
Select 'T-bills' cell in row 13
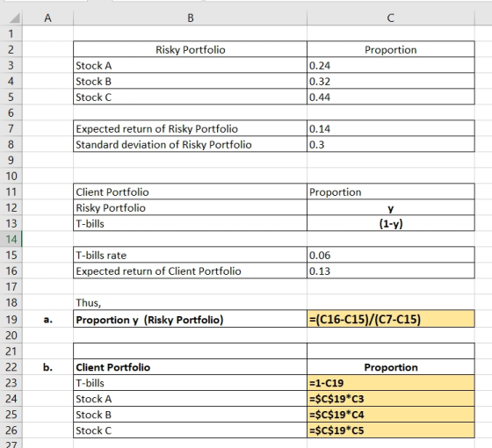190,223
